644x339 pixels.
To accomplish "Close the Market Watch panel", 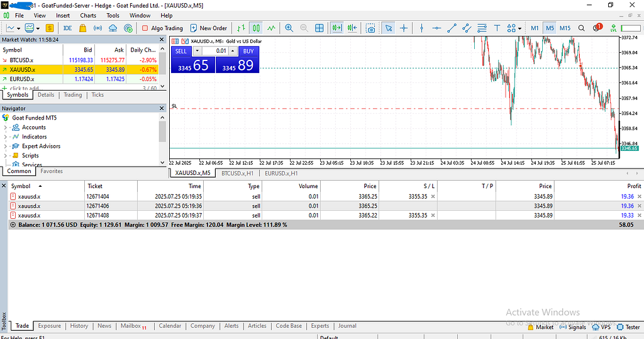I will [x=162, y=40].
